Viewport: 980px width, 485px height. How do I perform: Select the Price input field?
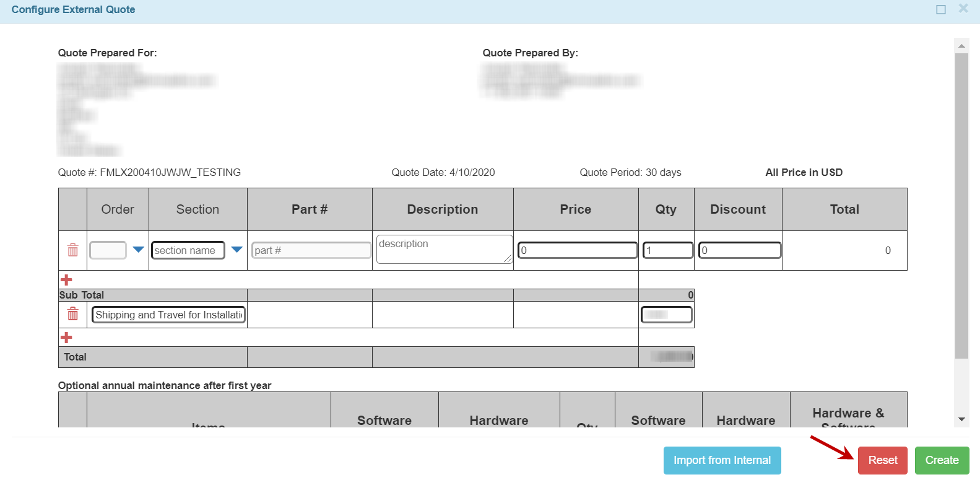coord(577,250)
